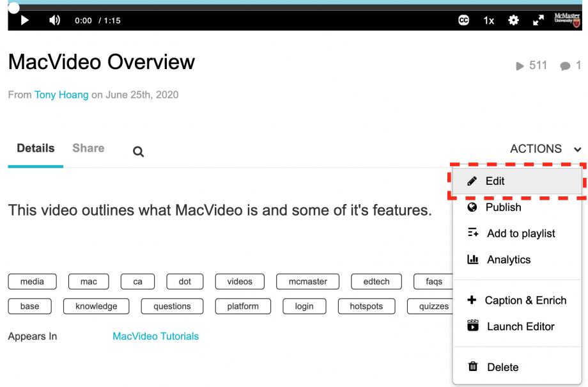Click the platform tag

click(243, 306)
